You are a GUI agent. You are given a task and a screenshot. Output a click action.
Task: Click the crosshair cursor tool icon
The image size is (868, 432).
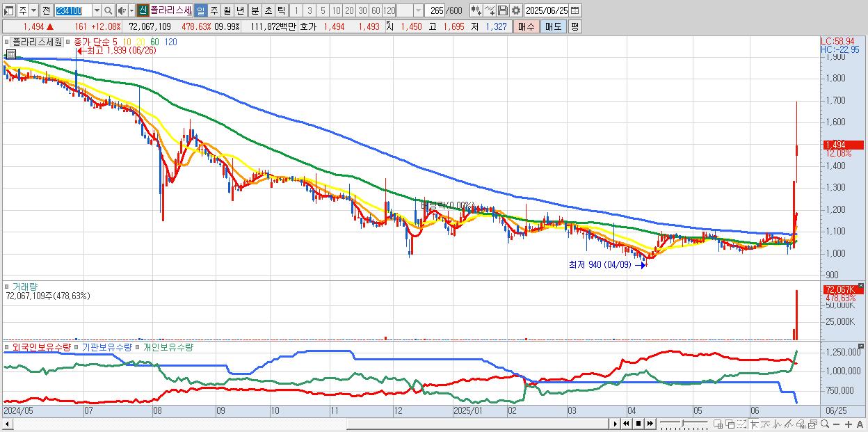[754, 424]
